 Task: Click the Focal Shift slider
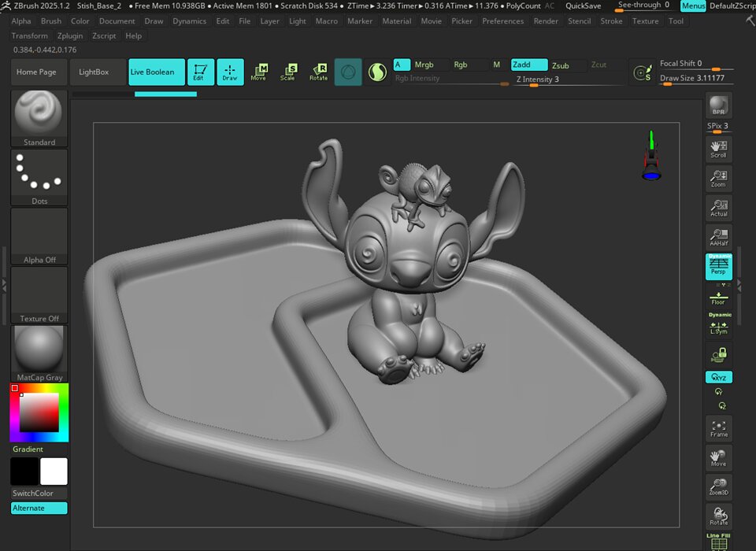tap(696, 64)
